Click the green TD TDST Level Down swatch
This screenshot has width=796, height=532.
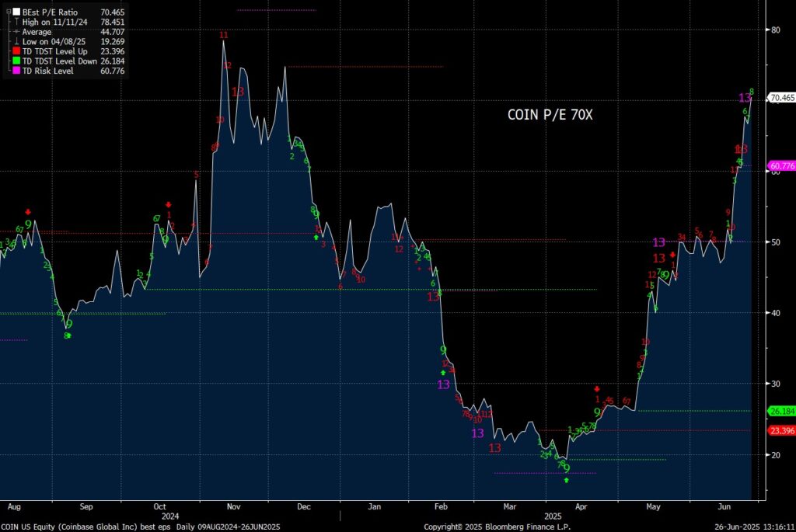(x=17, y=61)
